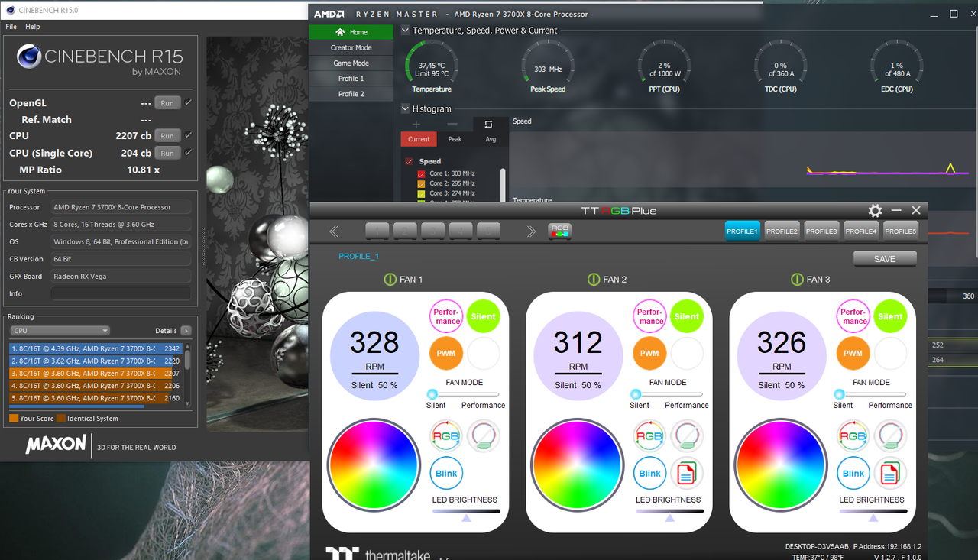Open Profile 1 in Ryzen Master sidebar
This screenshot has height=560, width=978.
[351, 79]
